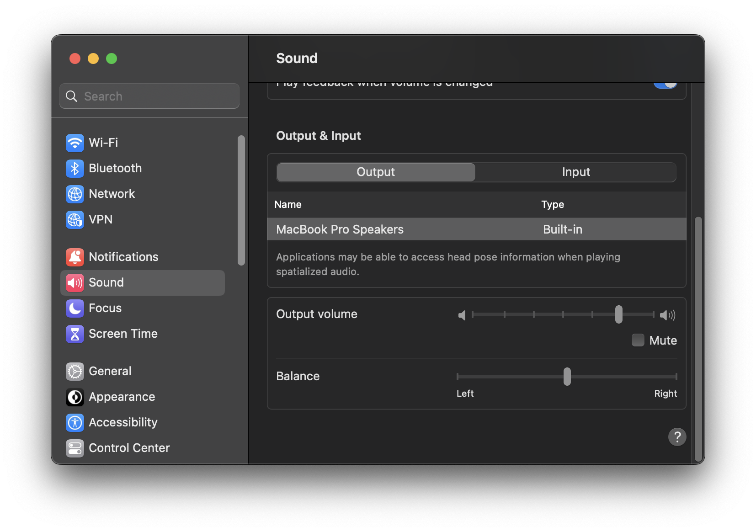Click the Search field in sidebar

tap(149, 96)
